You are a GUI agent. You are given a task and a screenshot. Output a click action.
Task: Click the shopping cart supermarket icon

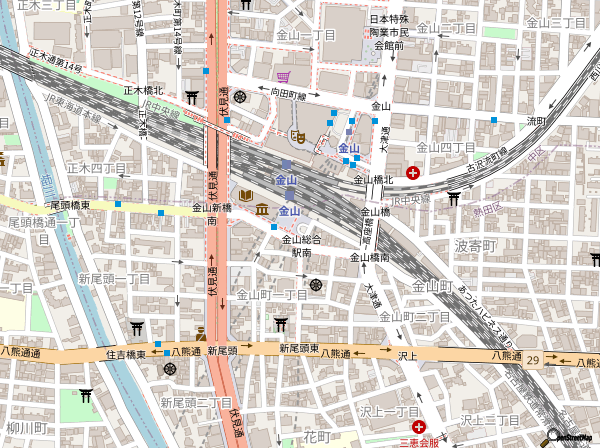pyautogui.click(x=285, y=76)
